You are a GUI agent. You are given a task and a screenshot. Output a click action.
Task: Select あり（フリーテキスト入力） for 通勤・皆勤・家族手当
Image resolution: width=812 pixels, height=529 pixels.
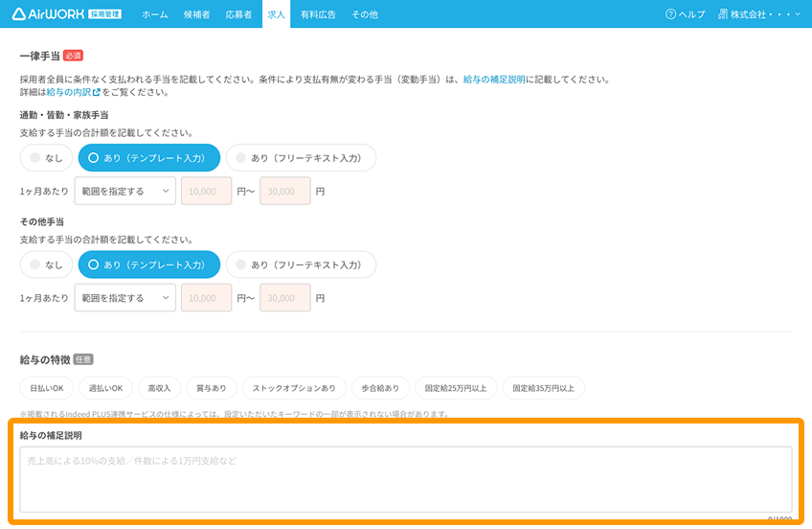click(301, 157)
